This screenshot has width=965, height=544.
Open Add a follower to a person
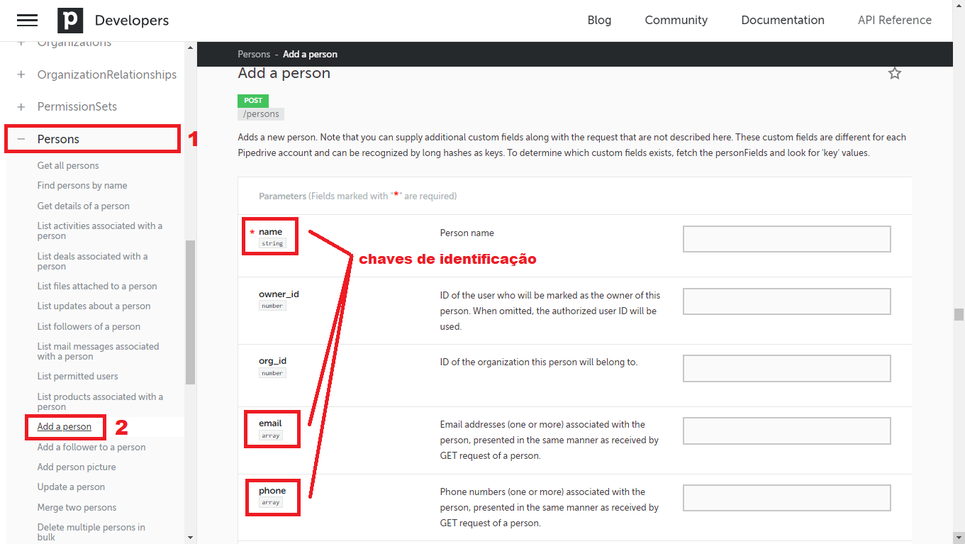click(91, 447)
